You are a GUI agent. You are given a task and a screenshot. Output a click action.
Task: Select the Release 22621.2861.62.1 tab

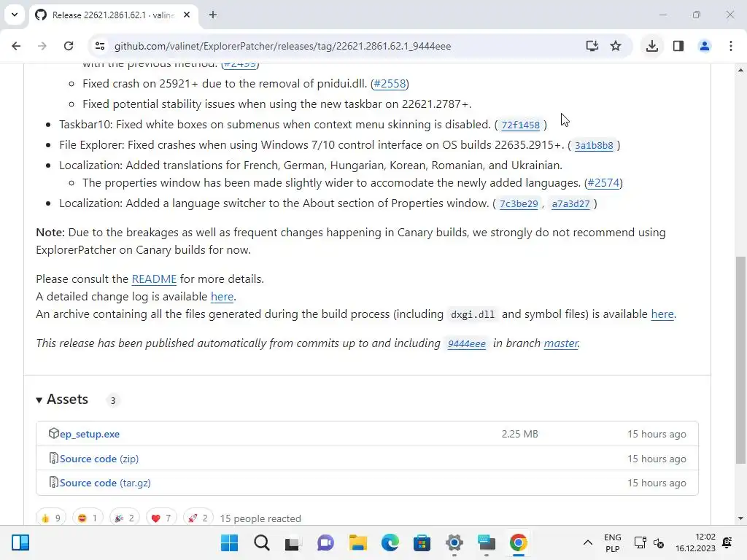112,15
